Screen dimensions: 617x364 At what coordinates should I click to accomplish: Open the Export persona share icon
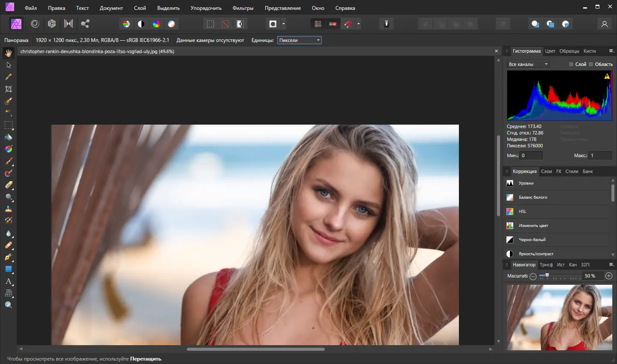pos(85,24)
